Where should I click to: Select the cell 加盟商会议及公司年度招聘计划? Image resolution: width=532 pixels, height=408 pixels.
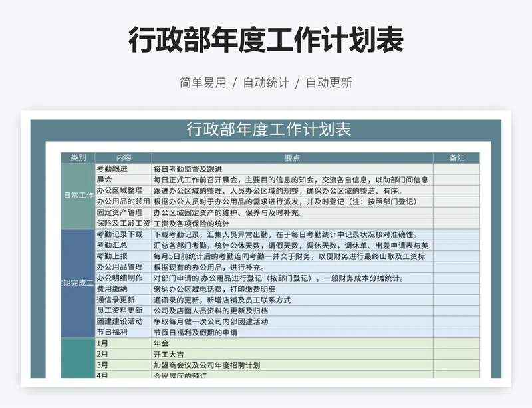click(292, 365)
